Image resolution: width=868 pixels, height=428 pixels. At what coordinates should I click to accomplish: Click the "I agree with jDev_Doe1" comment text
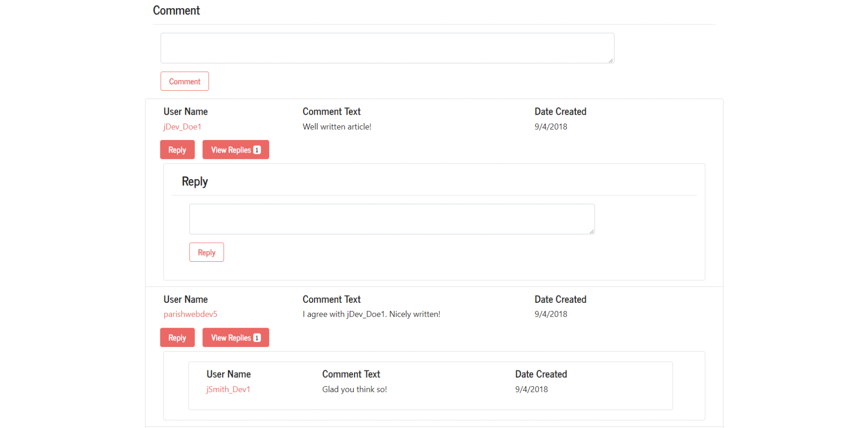point(371,314)
